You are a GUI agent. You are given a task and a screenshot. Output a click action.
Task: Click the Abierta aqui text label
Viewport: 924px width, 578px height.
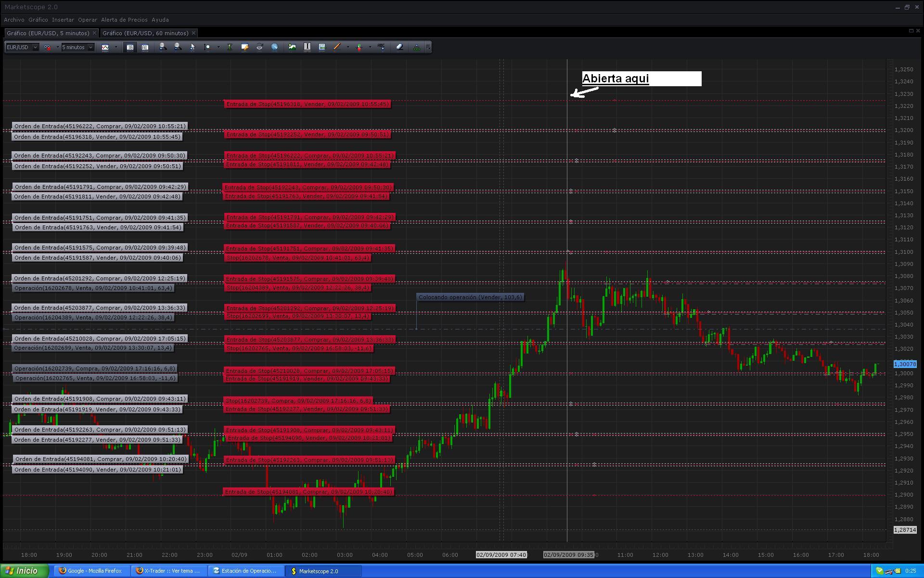coord(616,79)
